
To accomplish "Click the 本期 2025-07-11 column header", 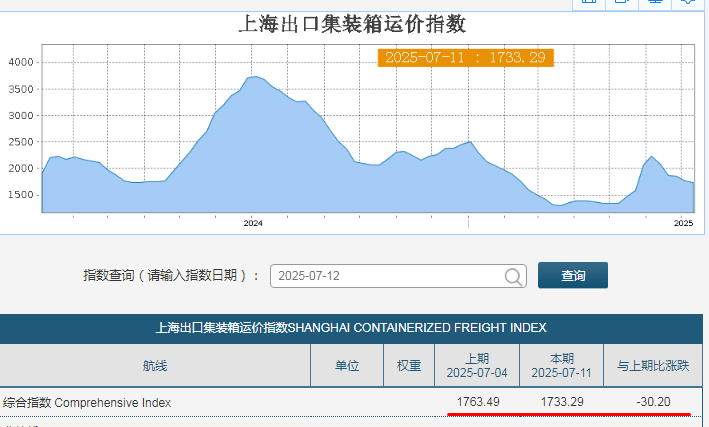I will point(562,365).
